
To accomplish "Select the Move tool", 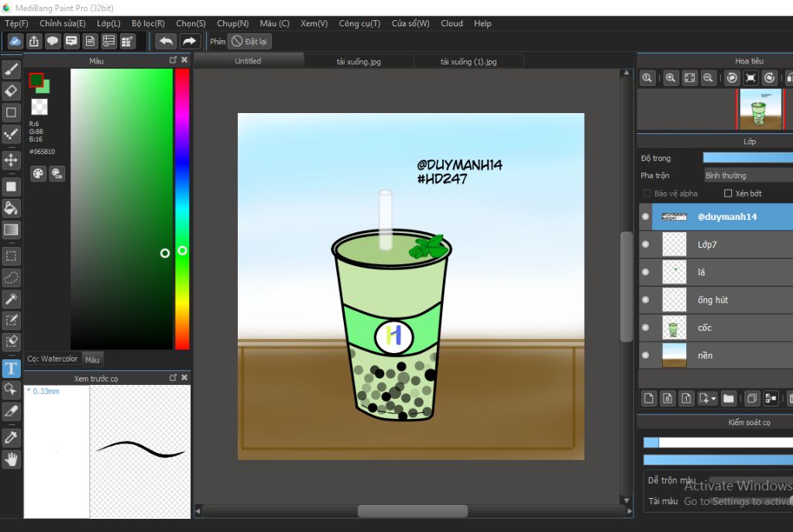I will click(11, 160).
